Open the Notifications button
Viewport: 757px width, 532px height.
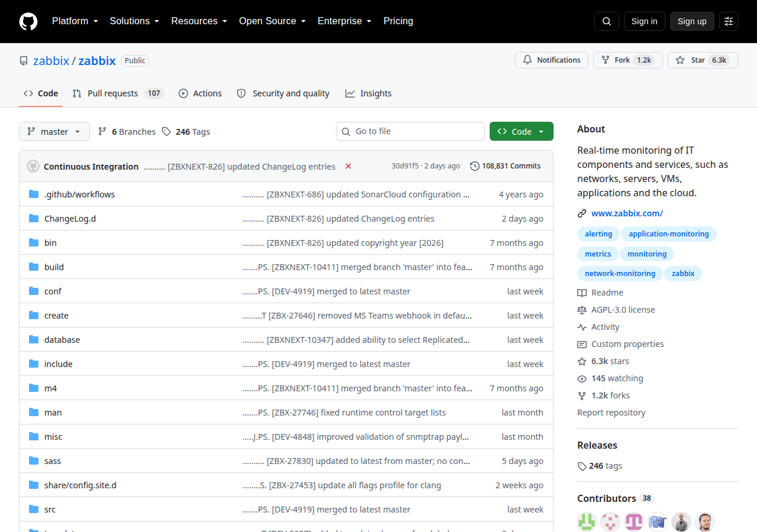[552, 60]
